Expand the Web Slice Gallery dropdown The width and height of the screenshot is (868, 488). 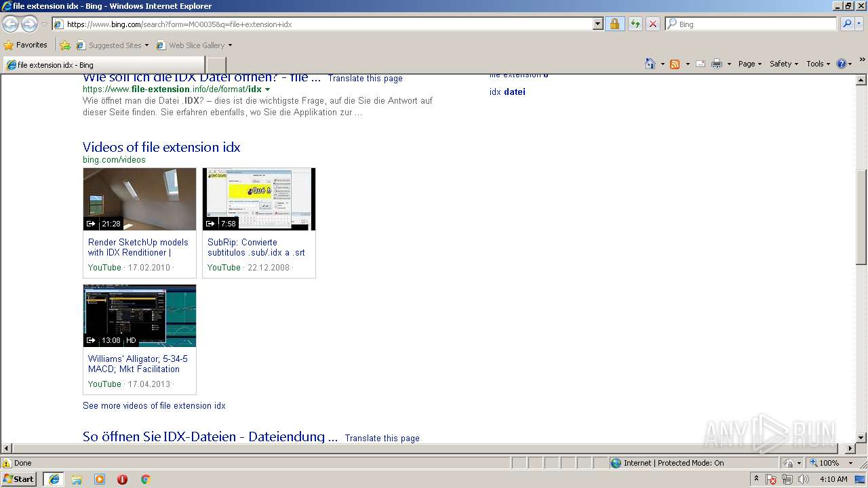230,45
